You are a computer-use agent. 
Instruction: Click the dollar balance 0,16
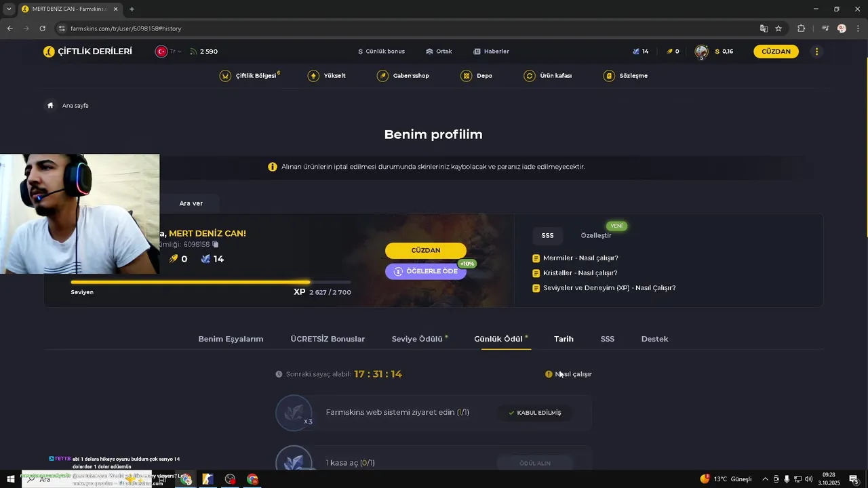pyautogui.click(x=724, y=52)
